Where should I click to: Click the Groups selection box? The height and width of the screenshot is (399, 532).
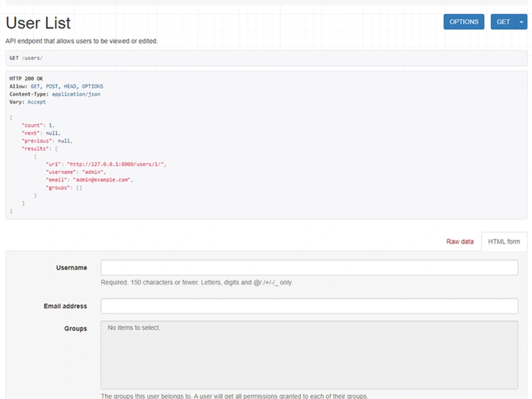[310, 348]
